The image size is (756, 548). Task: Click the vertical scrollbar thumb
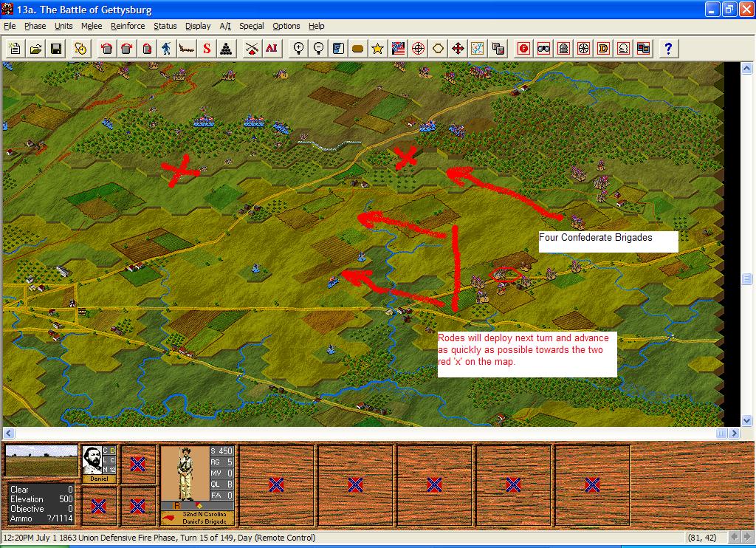(x=747, y=279)
